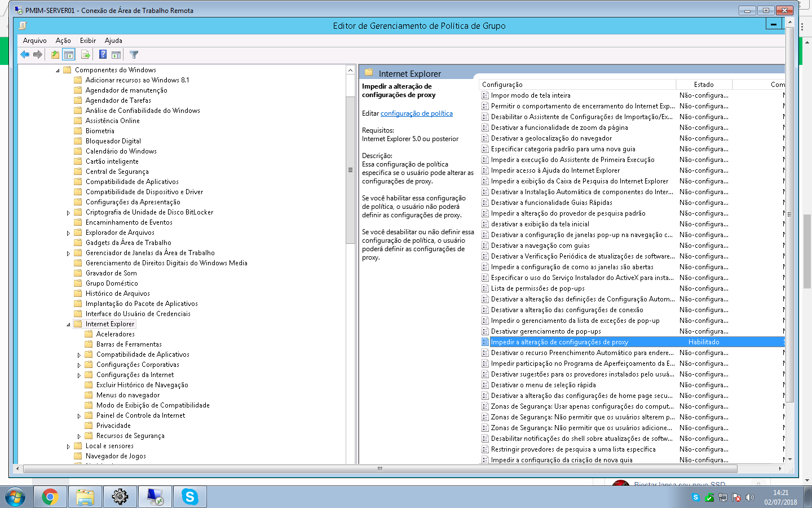This screenshot has width=812, height=508.
Task: Expand 'Criptografia de Unidade de Disco BitLocker'
Action: 68,213
